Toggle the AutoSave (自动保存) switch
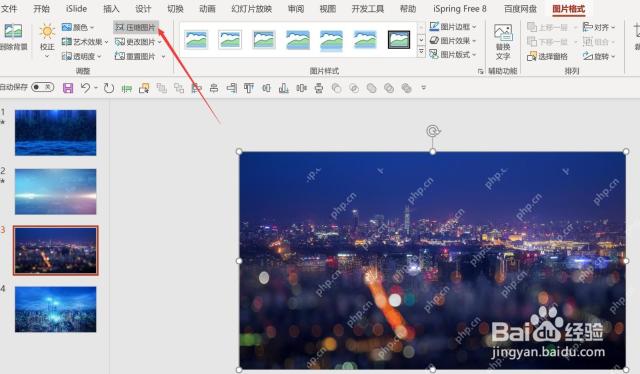Image resolution: width=640 pixels, height=374 pixels. (x=42, y=87)
